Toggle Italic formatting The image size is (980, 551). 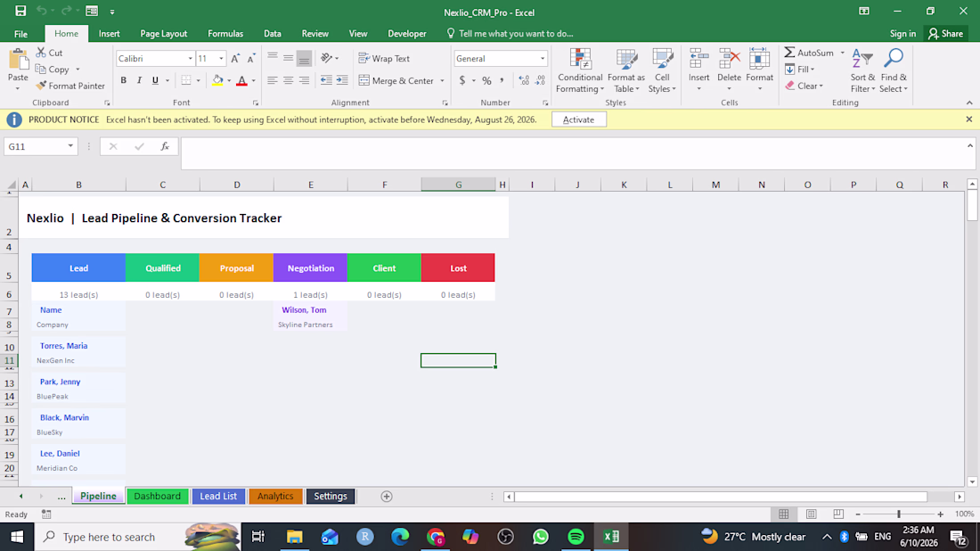tap(139, 80)
